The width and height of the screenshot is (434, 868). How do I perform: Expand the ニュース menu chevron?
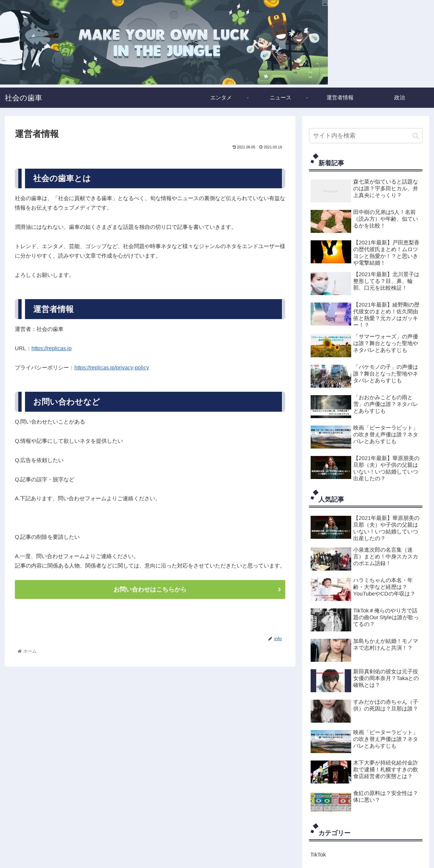[x=307, y=98]
